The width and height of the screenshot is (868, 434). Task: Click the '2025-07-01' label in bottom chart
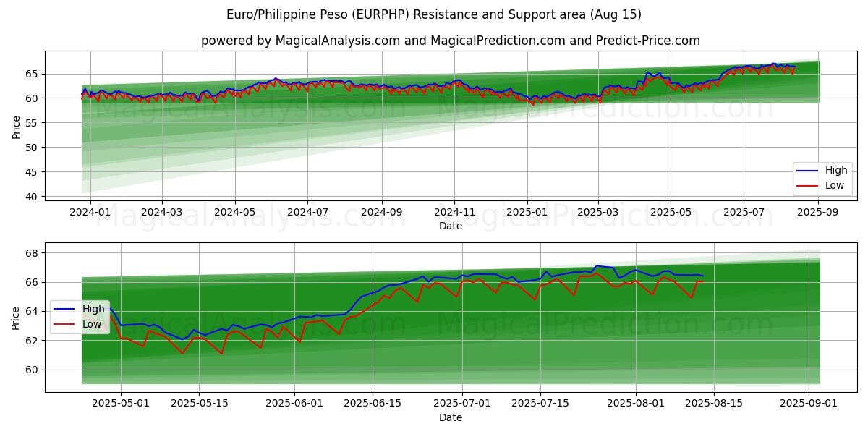tap(462, 404)
